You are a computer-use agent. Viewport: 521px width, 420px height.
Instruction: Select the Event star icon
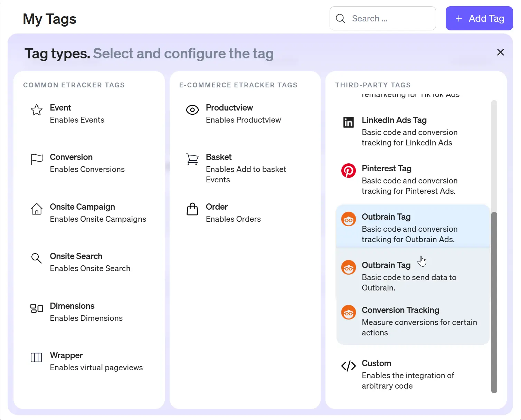(36, 110)
